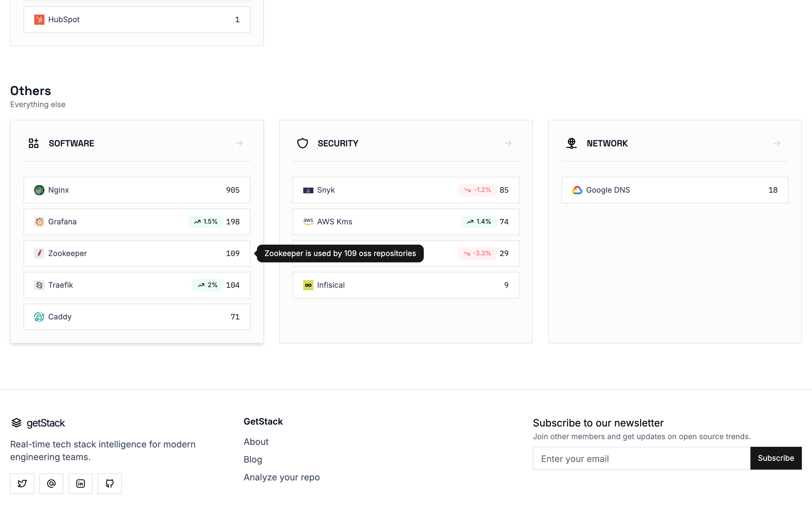Open the Blog footer link
The height and width of the screenshot is (507, 812).
click(253, 459)
